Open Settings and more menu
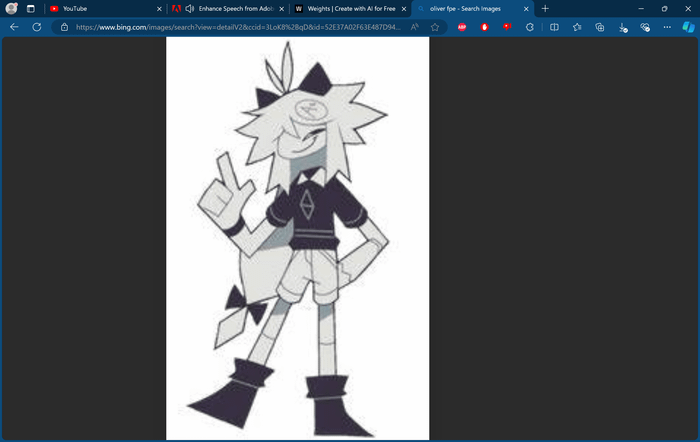This screenshot has width=700, height=442. 667,27
